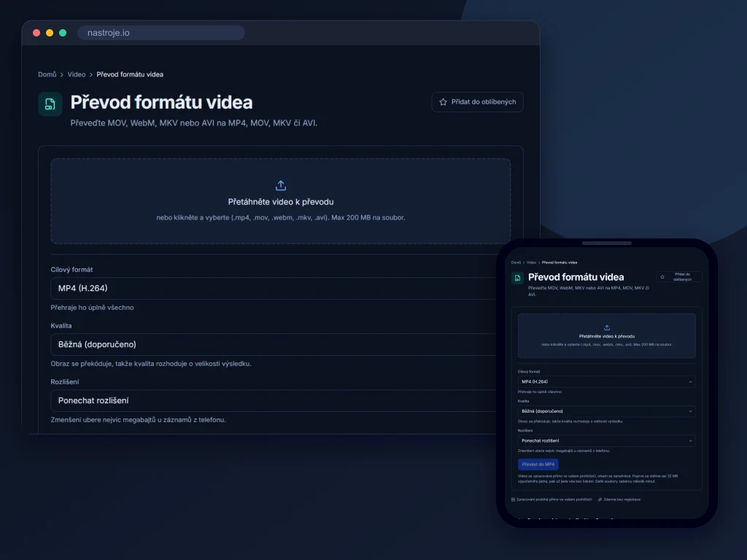Click phone label 'Cílový formát'
This screenshot has width=747, height=560.
529,371
